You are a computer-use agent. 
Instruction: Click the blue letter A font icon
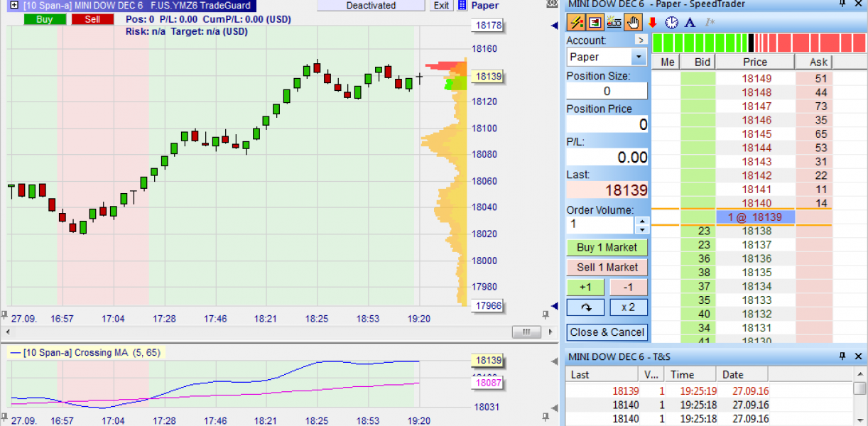[689, 23]
